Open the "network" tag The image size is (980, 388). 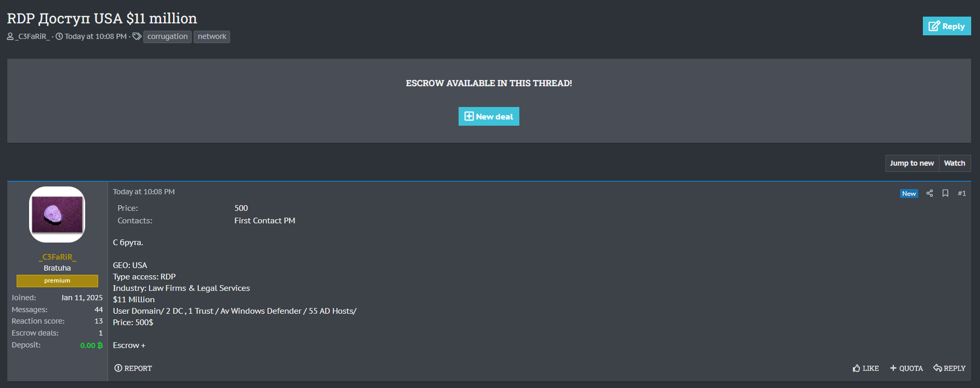212,36
